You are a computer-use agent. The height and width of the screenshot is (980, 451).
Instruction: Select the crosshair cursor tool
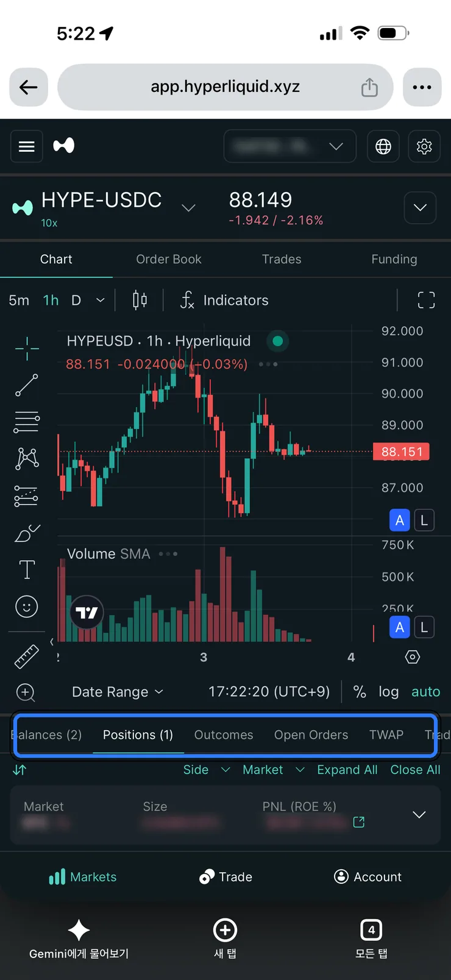tap(27, 349)
